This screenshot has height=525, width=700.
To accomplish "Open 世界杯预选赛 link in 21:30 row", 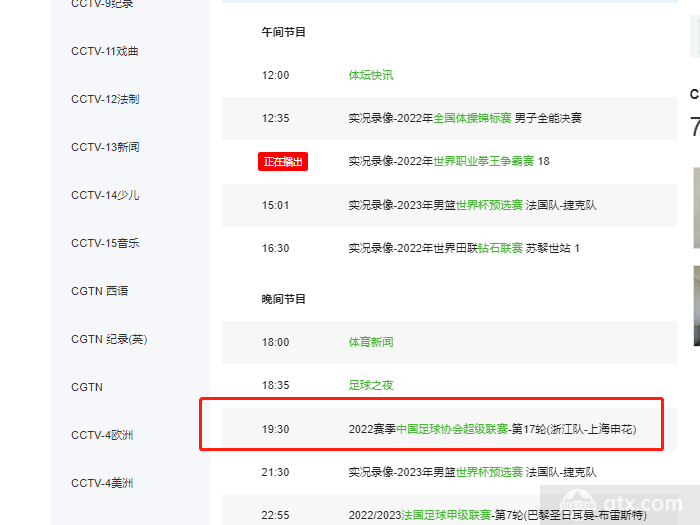I will pos(489,472).
